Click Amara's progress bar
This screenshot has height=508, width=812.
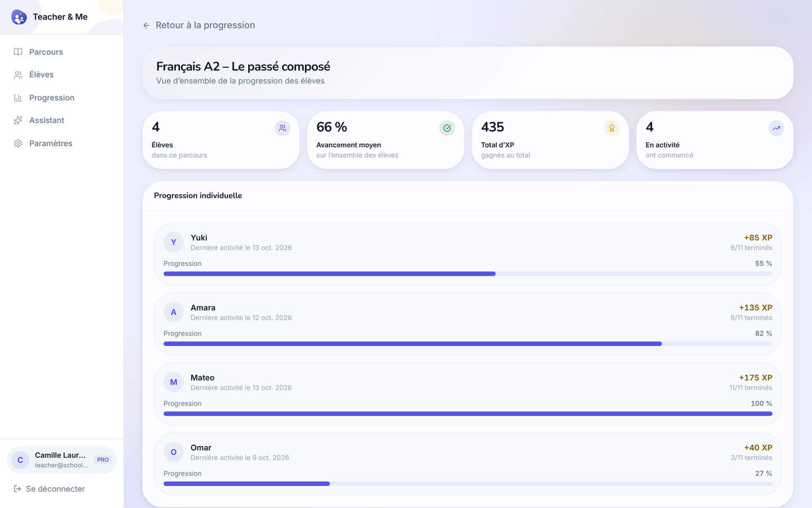tap(468, 344)
